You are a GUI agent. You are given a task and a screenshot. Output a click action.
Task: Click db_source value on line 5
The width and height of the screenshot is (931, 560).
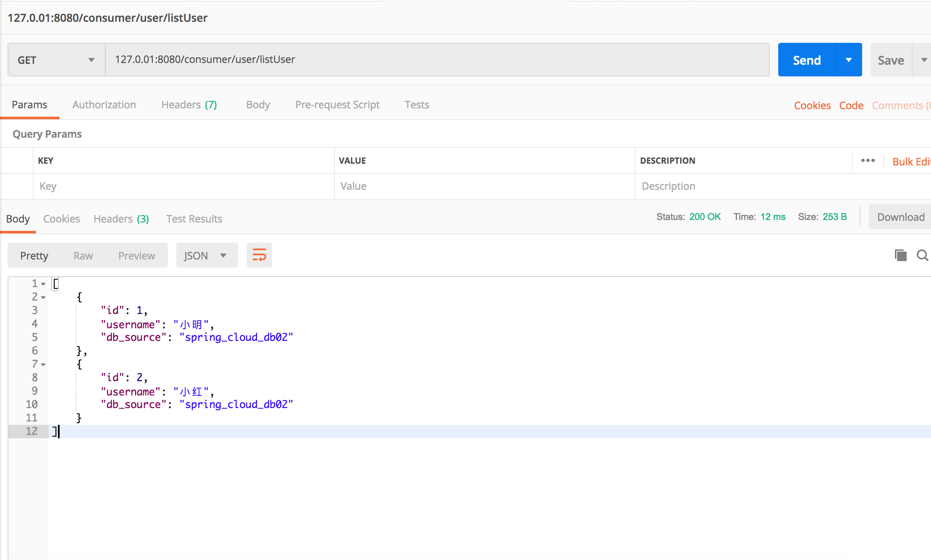click(x=236, y=337)
